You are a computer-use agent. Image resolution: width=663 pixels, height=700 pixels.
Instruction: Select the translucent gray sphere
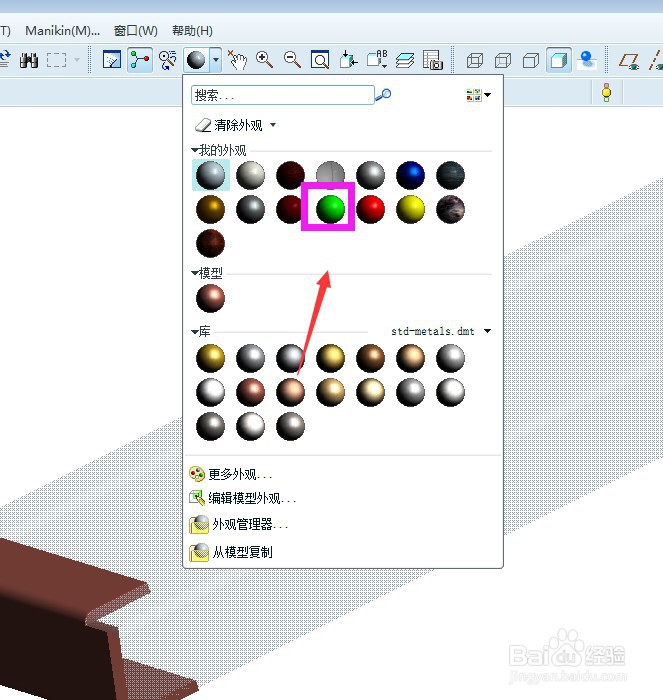[x=330, y=172]
